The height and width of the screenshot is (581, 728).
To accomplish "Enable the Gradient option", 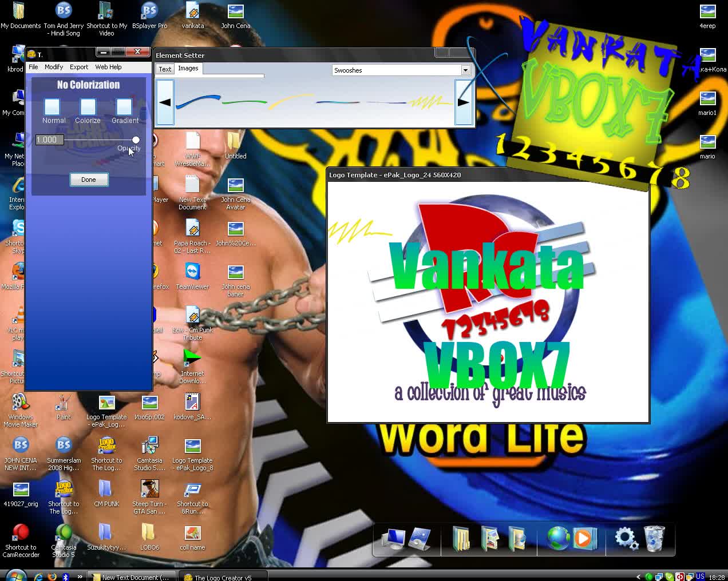I will (x=124, y=107).
